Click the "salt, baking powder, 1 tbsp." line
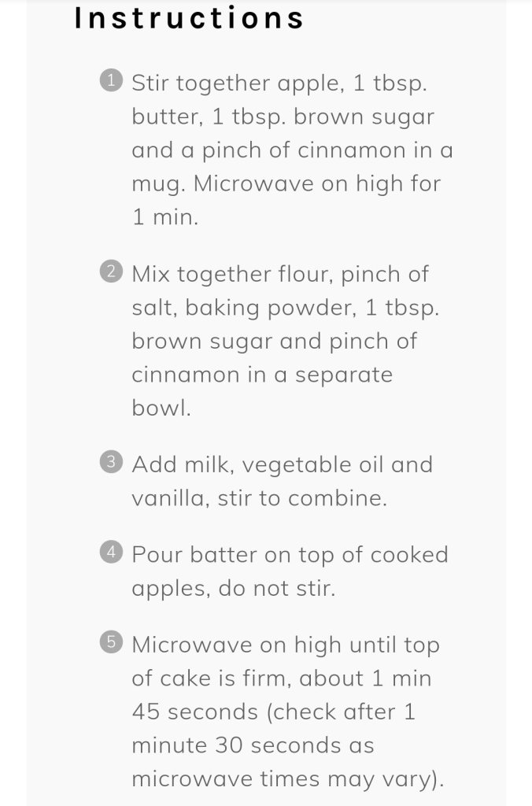Image resolution: width=532 pixels, height=806 pixels. (285, 308)
